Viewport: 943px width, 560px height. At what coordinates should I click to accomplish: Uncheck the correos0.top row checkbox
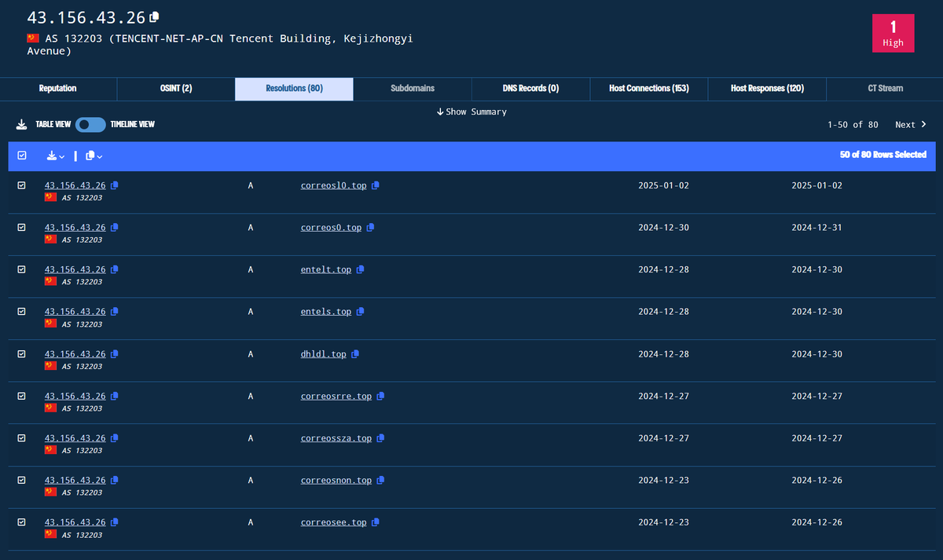click(21, 228)
